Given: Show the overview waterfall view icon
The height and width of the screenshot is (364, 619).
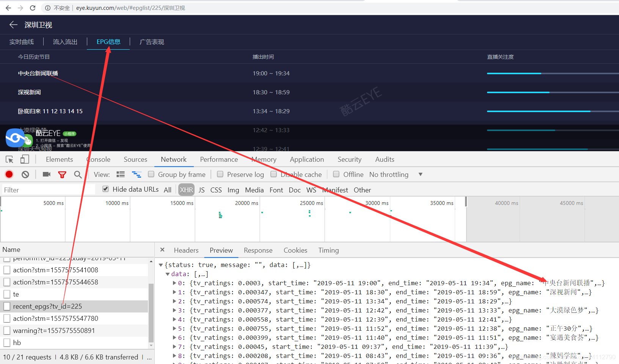Looking at the screenshot, I should coord(137,174).
